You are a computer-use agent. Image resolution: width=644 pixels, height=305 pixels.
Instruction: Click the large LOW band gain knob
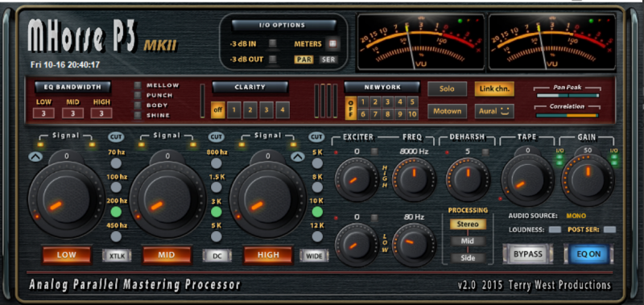coord(66,199)
